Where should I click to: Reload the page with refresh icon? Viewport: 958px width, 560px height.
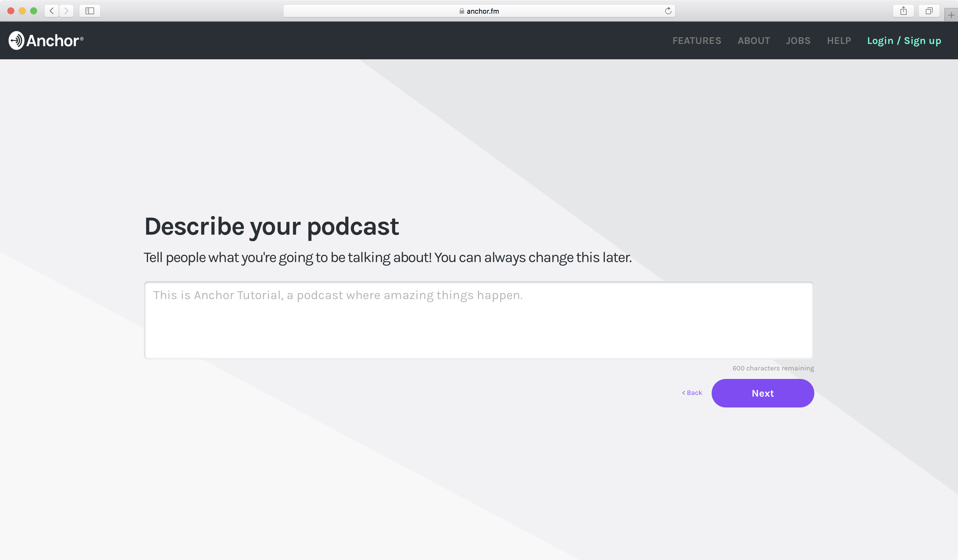click(x=668, y=11)
